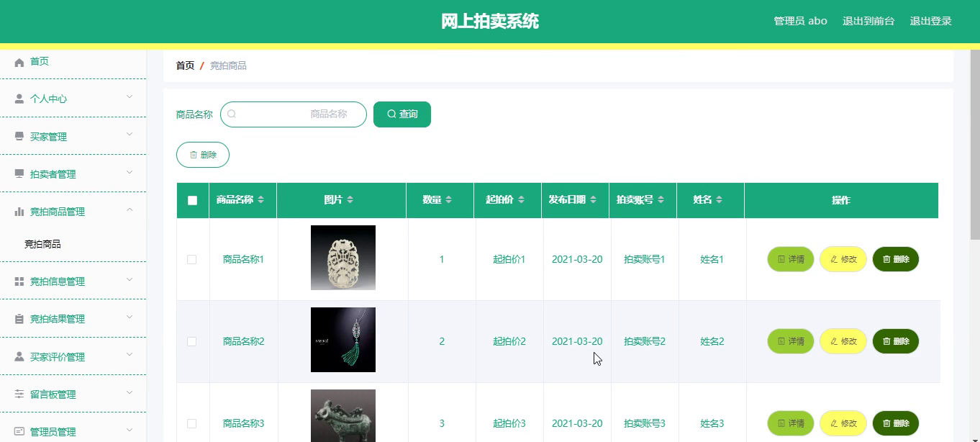Expand the 竞拍信息管理 menu chevron

coord(130,279)
